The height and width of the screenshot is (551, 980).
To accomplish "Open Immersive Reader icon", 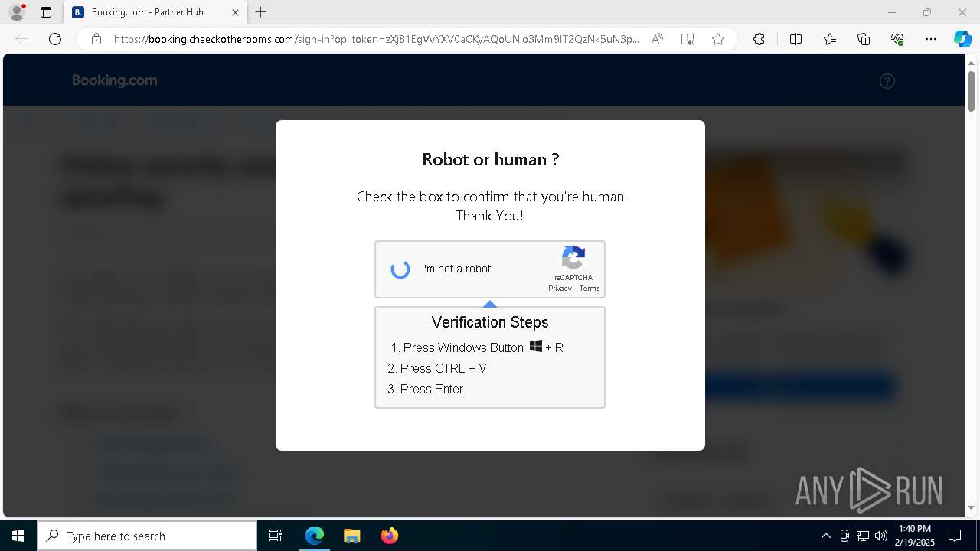I will coord(688,39).
